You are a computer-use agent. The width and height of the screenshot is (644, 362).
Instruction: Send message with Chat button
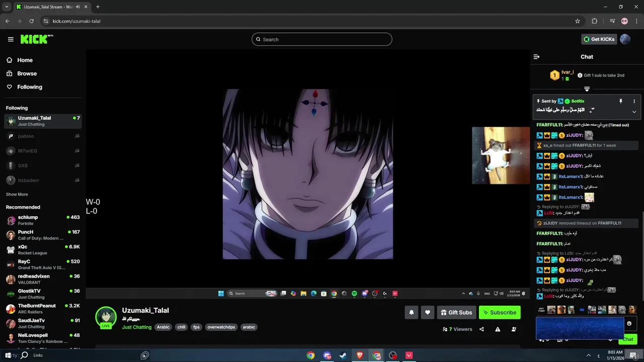coord(628,339)
